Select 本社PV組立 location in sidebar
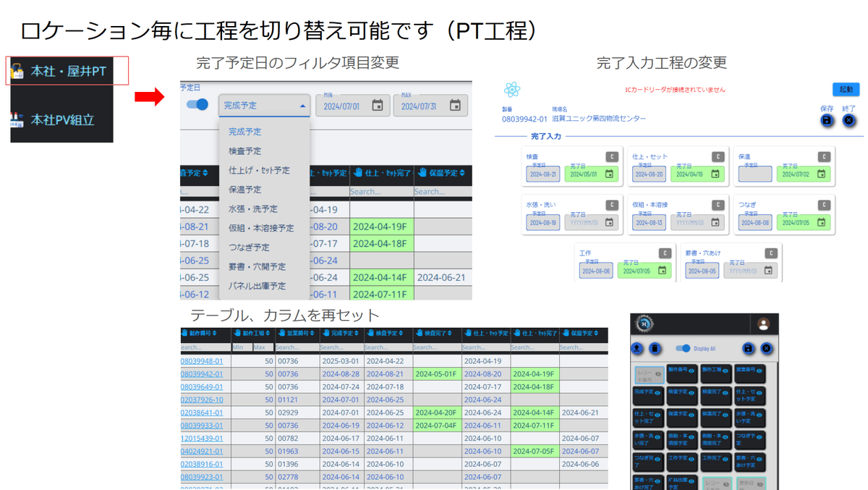 (62, 120)
